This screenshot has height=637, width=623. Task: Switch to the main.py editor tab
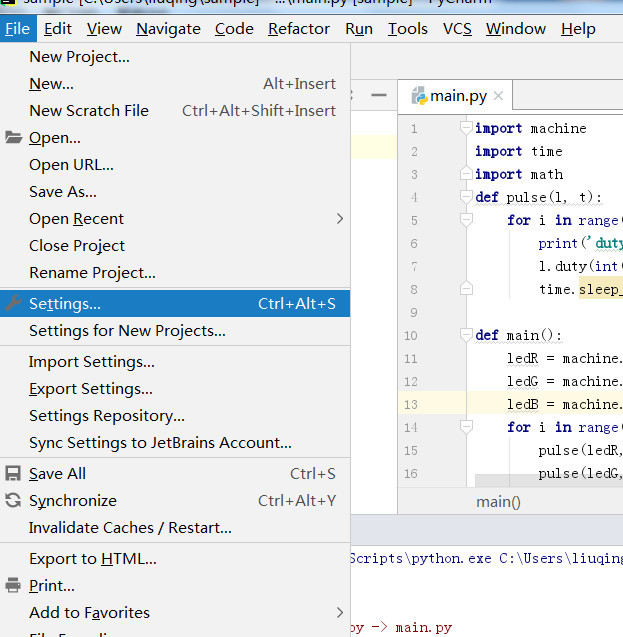455,96
